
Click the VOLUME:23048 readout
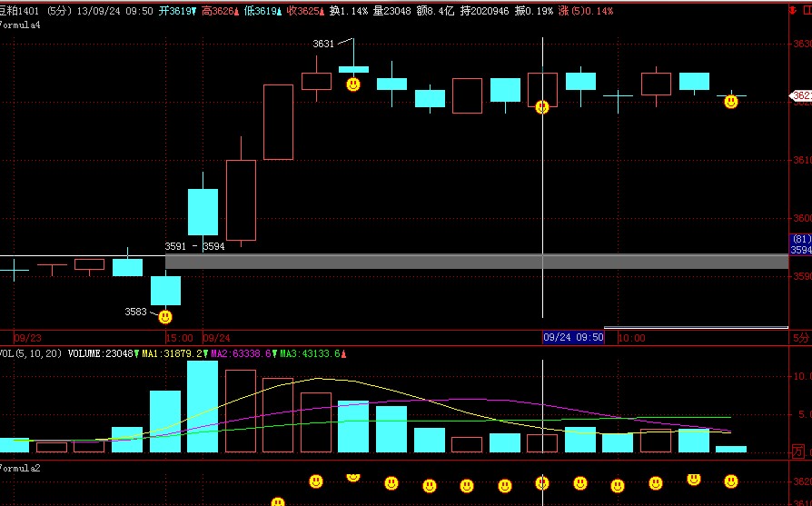101,353
